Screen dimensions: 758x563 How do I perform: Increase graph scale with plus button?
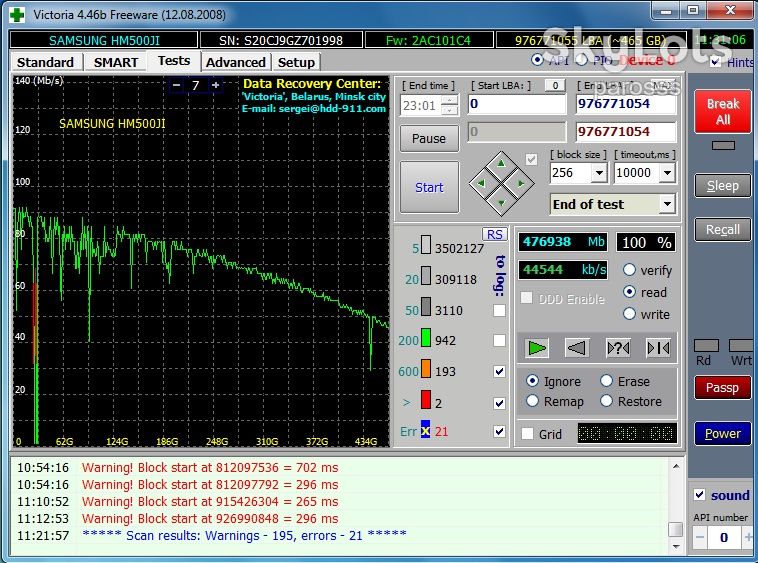216,85
